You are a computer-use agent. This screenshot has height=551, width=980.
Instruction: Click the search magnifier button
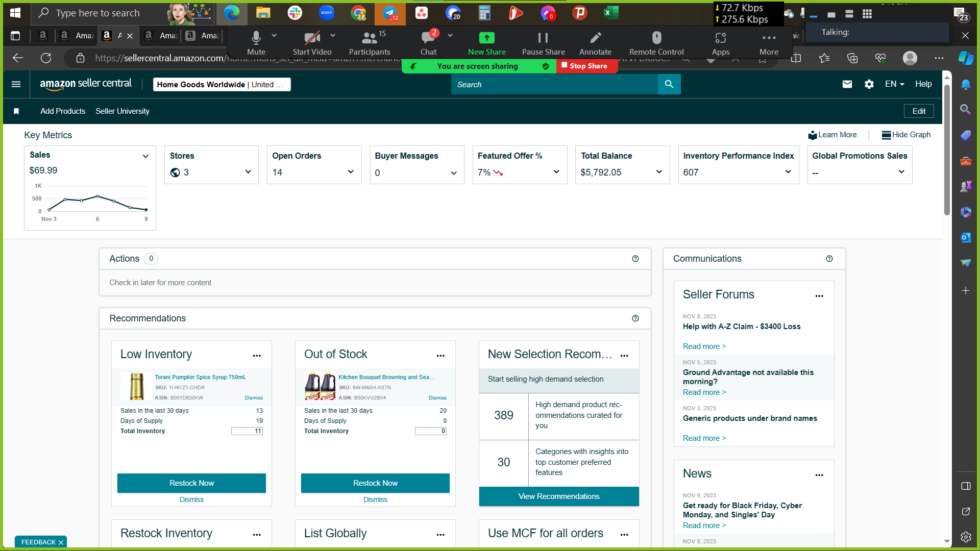669,84
